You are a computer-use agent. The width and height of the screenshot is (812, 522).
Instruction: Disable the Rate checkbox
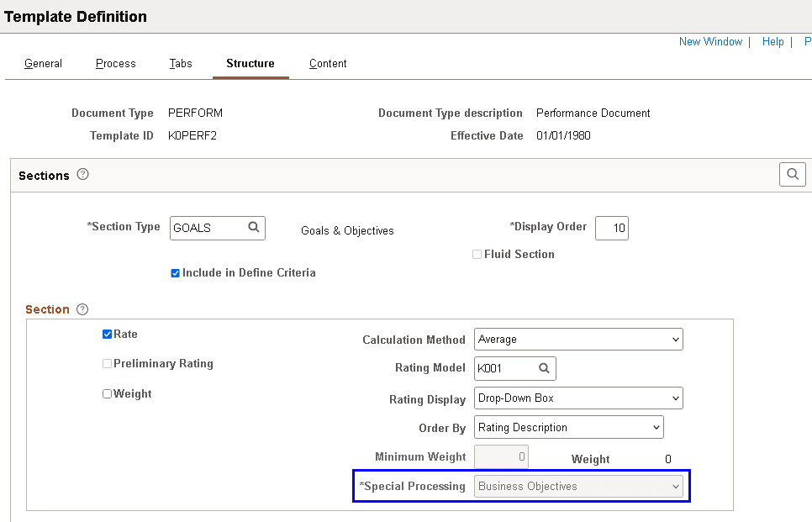point(108,334)
